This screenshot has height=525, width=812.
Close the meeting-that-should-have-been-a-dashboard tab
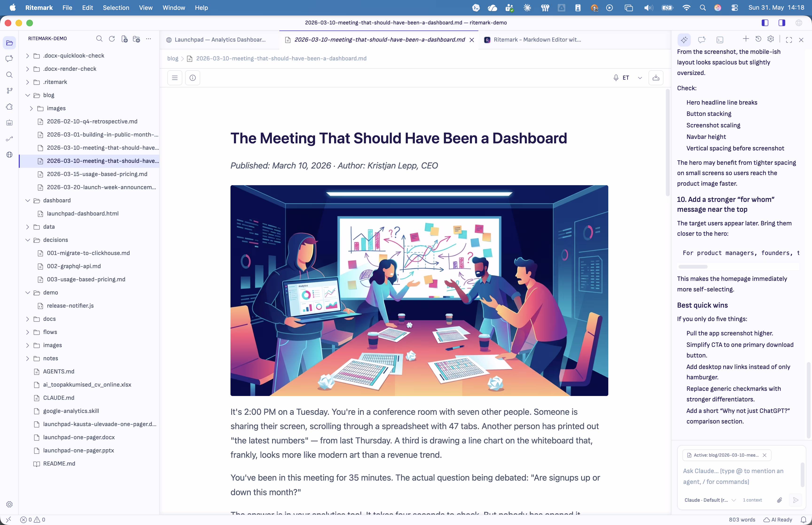tap(472, 40)
